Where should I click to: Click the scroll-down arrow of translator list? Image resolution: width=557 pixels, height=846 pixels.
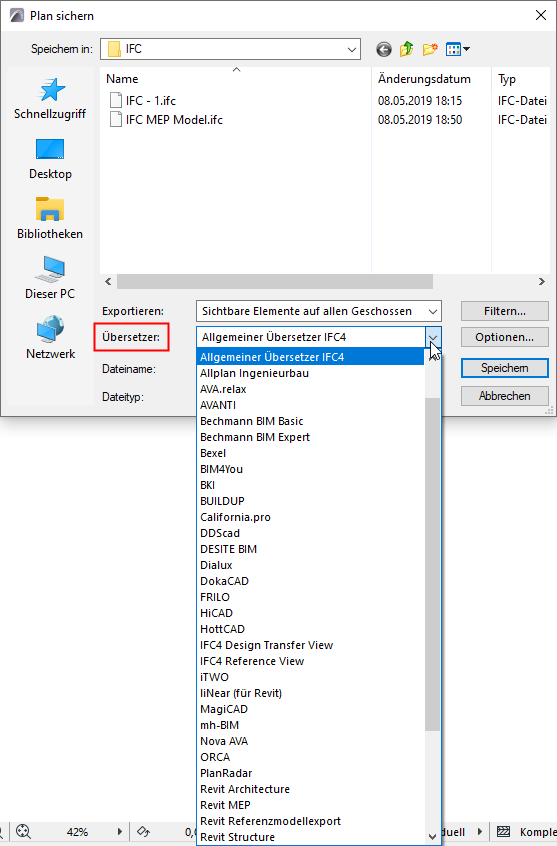click(432, 836)
